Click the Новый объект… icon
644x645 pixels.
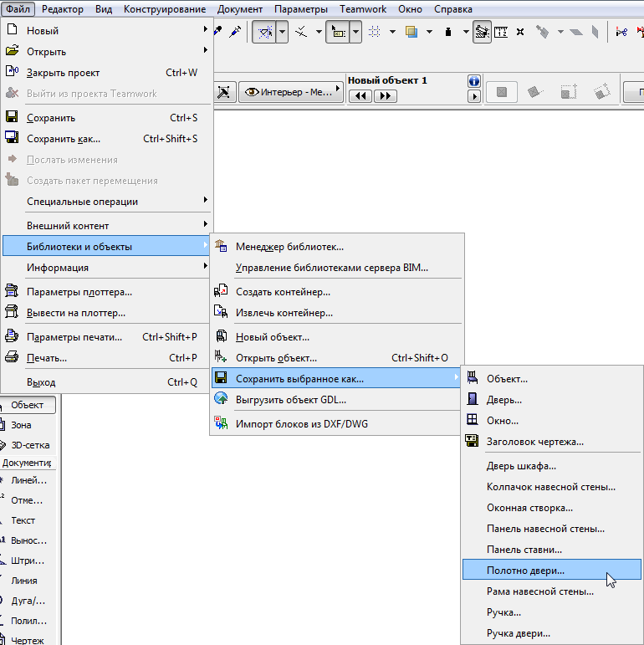(222, 336)
